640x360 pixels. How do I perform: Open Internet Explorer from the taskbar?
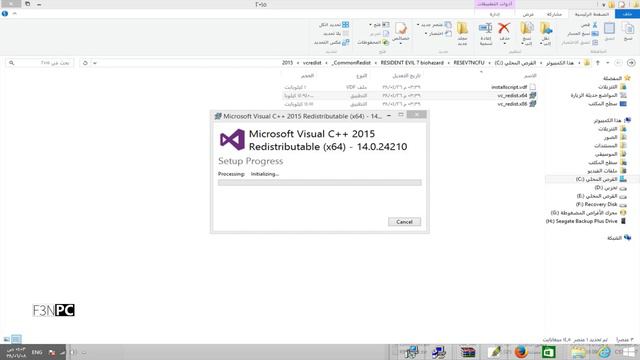tap(604, 352)
